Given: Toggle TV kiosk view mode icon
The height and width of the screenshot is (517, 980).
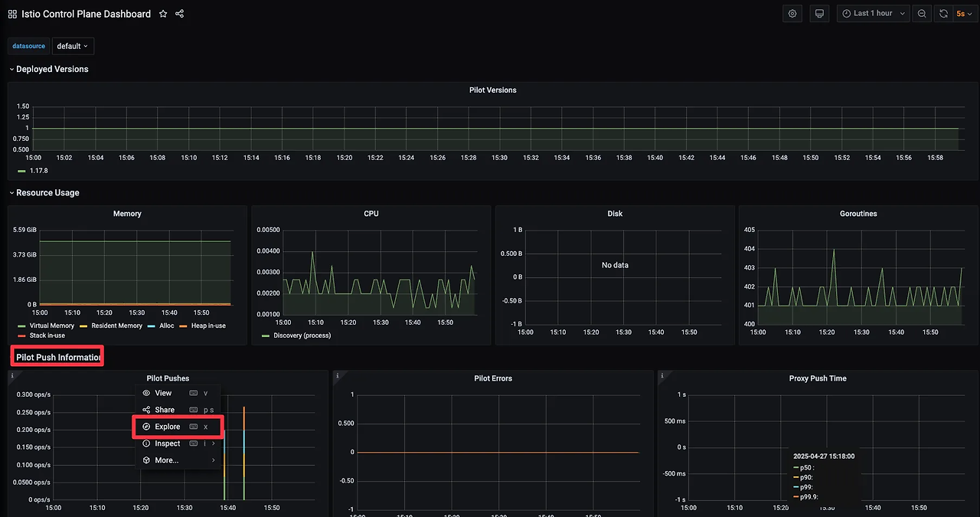Looking at the screenshot, I should tap(819, 14).
